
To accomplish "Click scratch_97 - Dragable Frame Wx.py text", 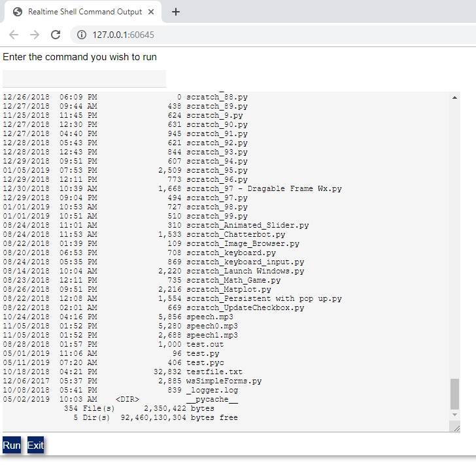I will pyautogui.click(x=263, y=188).
